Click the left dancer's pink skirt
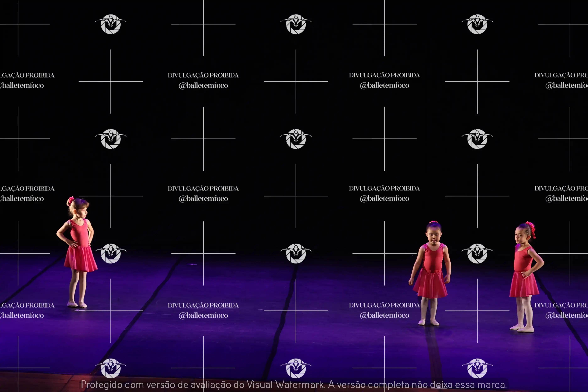The height and width of the screenshot is (392, 588). click(x=81, y=259)
